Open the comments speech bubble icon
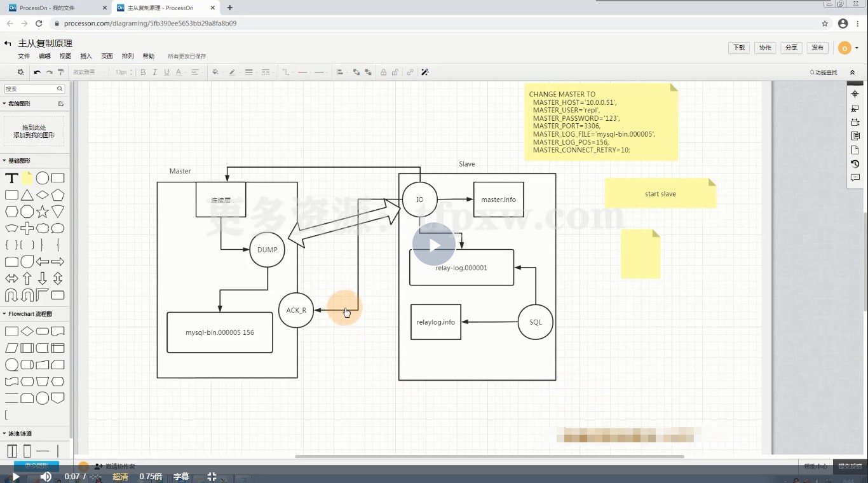 point(855,178)
